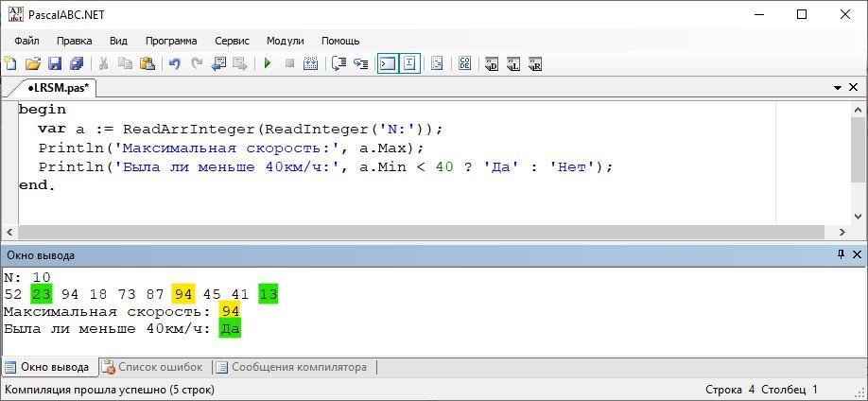Open the Программа menu
This screenshot has height=401, width=868.
(x=171, y=41)
